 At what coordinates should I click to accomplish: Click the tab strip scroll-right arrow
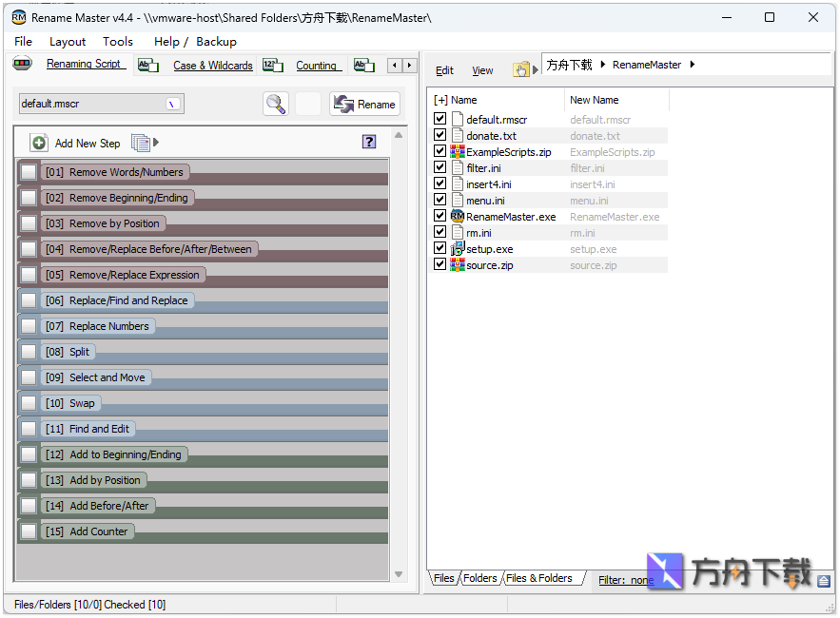point(410,66)
